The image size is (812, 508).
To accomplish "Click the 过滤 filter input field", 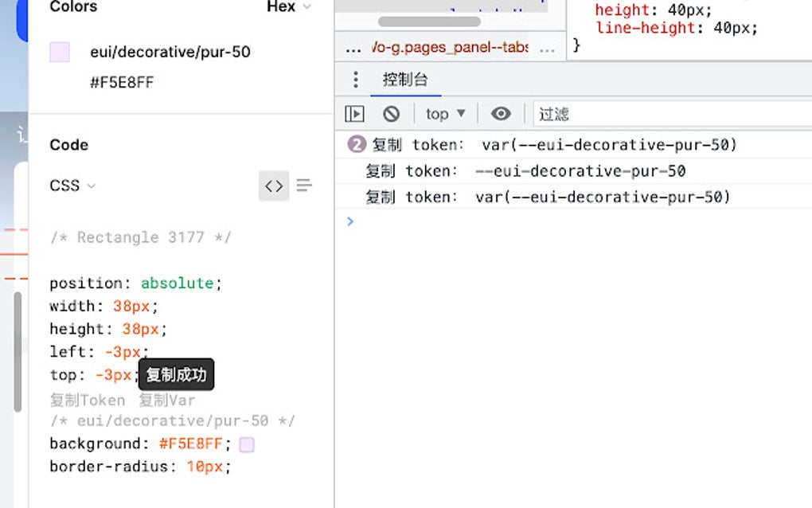I will click(554, 113).
